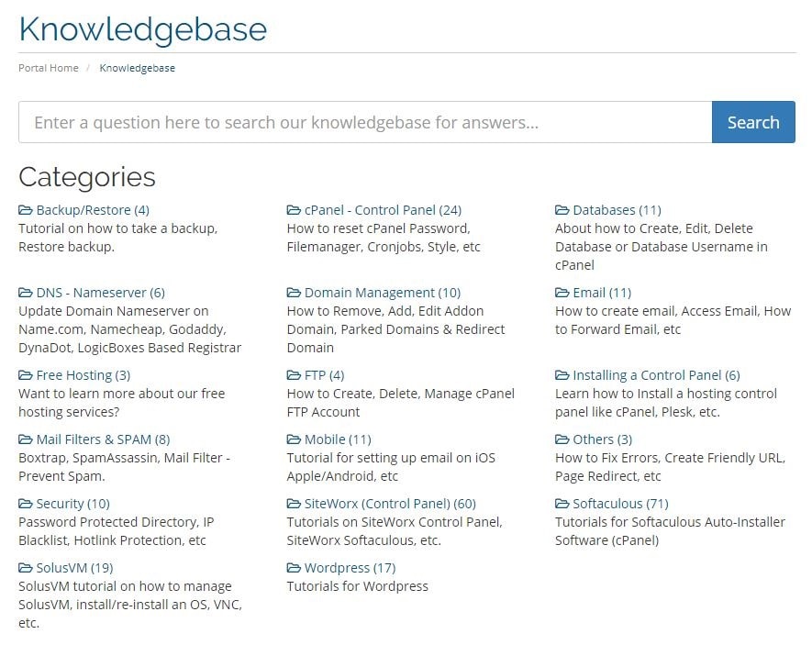Open Installing a Control Panel category
Screen dimensions: 812x645
pyautogui.click(x=656, y=375)
